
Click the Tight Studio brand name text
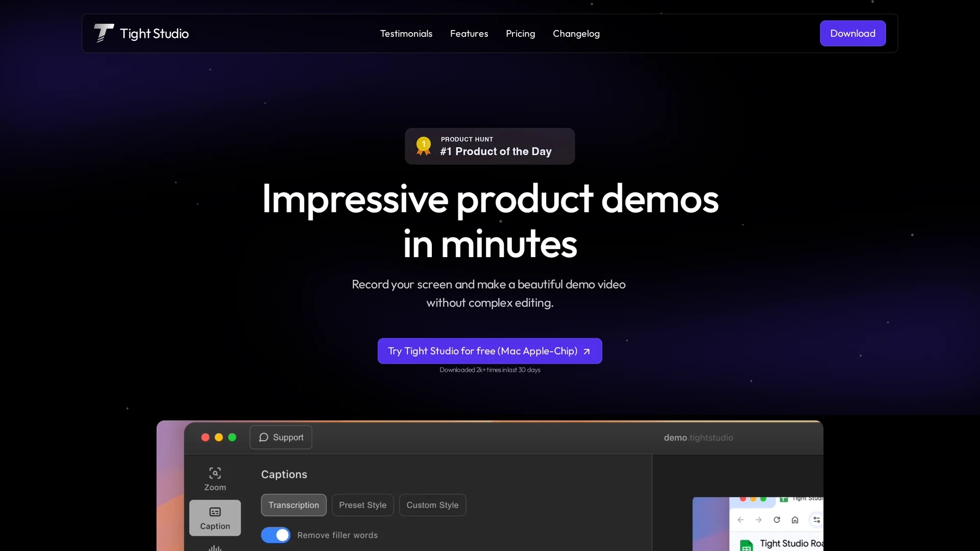click(x=154, y=34)
